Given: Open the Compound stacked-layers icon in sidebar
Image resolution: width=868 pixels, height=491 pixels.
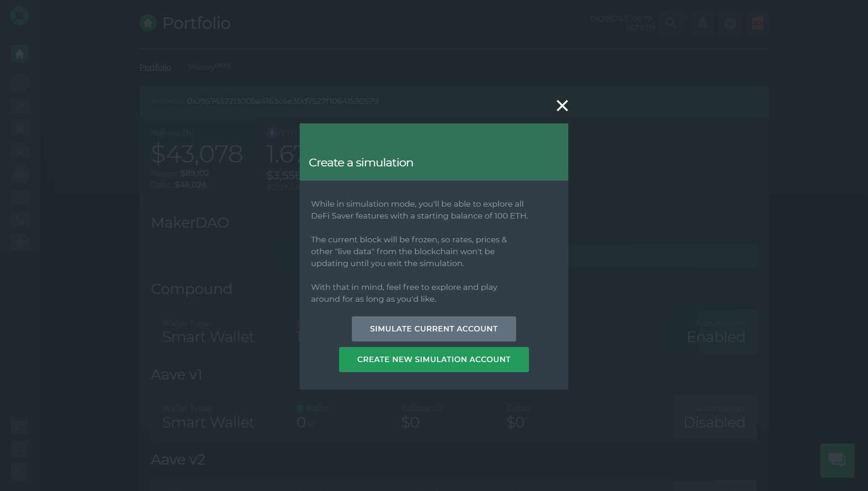Looking at the screenshot, I should pos(20,106).
